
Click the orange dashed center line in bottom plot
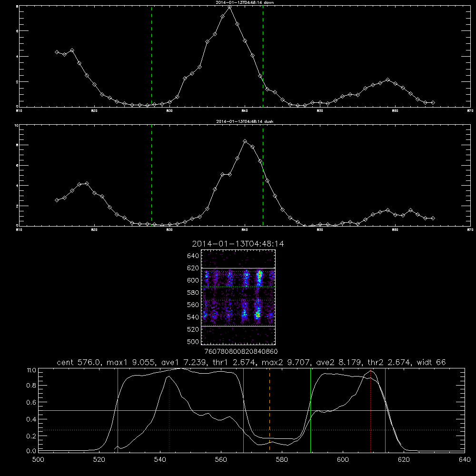click(x=269, y=410)
